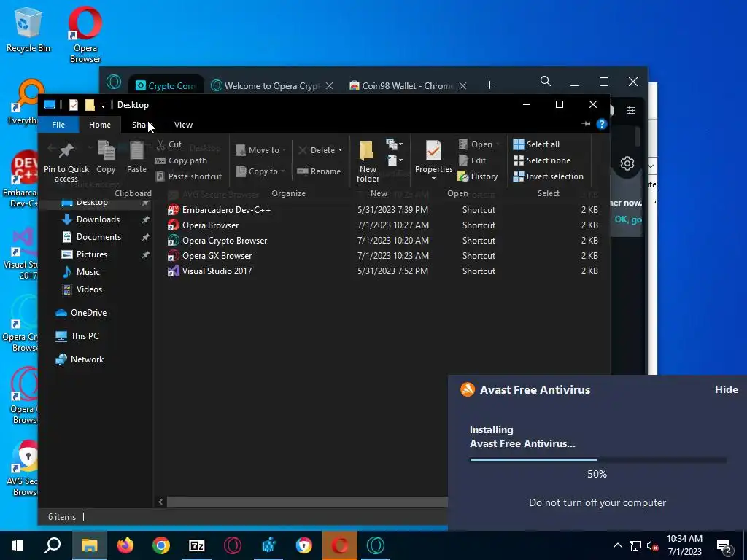Click Select none in ribbon

click(x=542, y=160)
